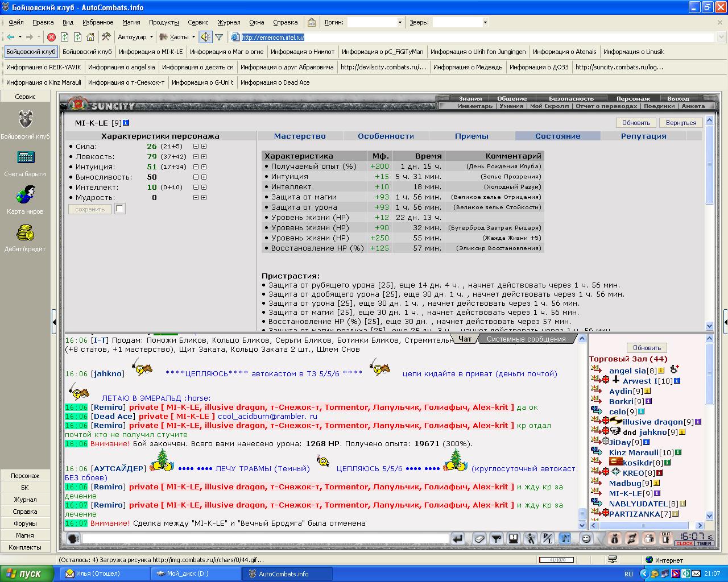This screenshot has height=582, width=728.
Task: Open Карта миров sidebar icon
Action: point(26,194)
